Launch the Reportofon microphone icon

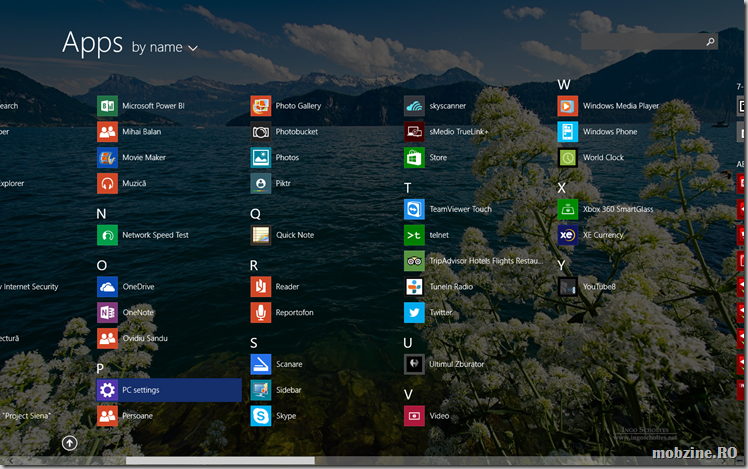click(x=261, y=313)
